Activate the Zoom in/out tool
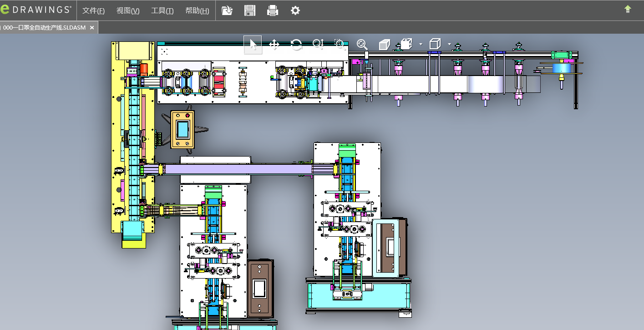Viewport: 644px width, 330px height. 318,44
